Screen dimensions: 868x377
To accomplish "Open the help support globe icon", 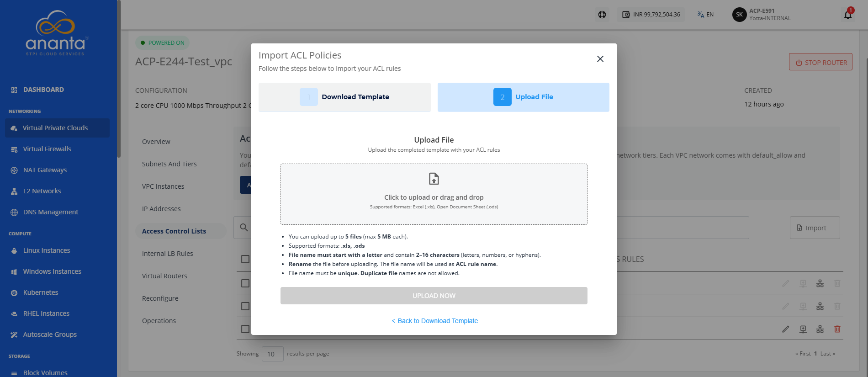I will point(602,15).
